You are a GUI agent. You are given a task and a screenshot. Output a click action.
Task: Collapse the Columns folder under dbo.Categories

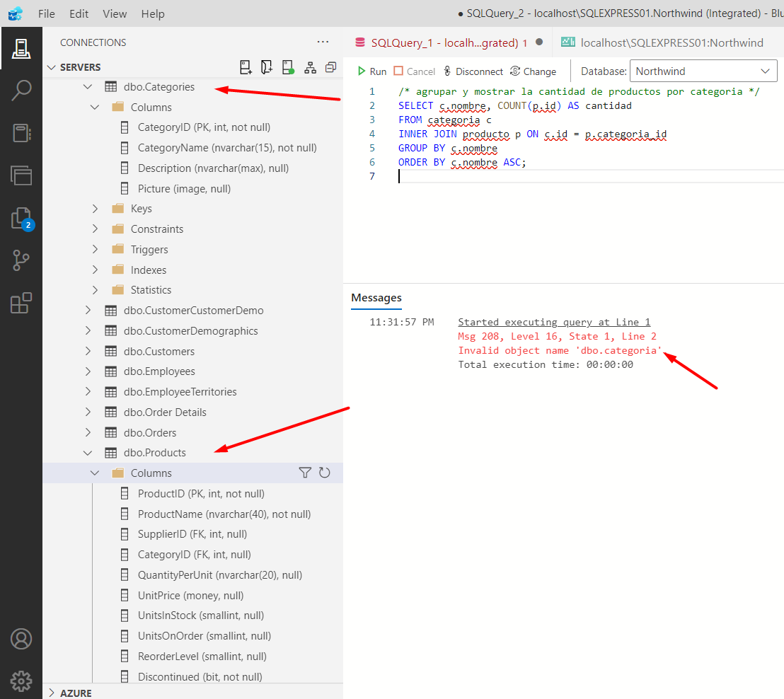click(x=94, y=107)
